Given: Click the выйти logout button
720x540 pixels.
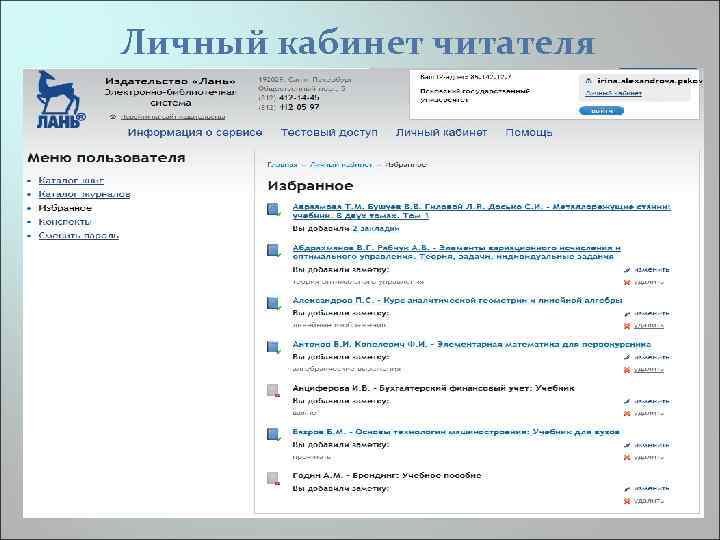Looking at the screenshot, I should 602,111.
